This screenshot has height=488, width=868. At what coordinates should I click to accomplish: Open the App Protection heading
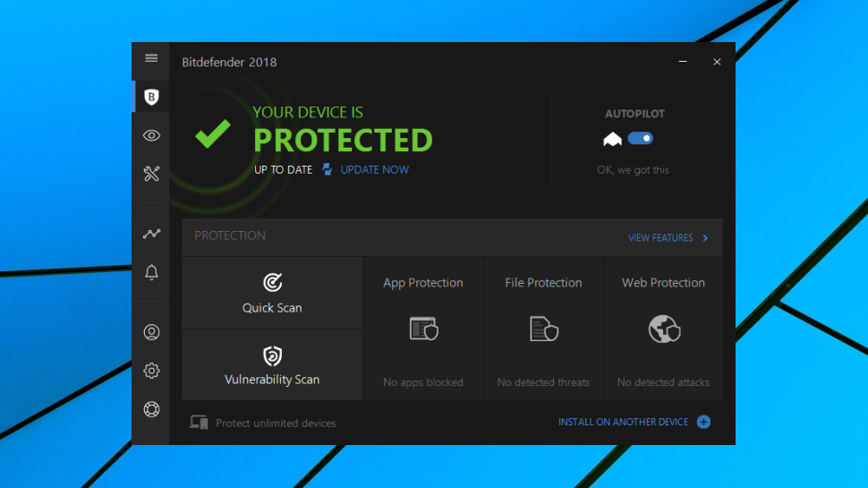pyautogui.click(x=423, y=282)
